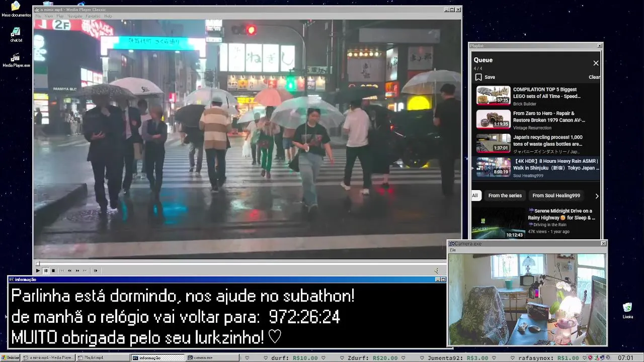This screenshot has height=362, width=644.
Task: Click the countdown timer text 972:26:24
Action: (x=304, y=317)
